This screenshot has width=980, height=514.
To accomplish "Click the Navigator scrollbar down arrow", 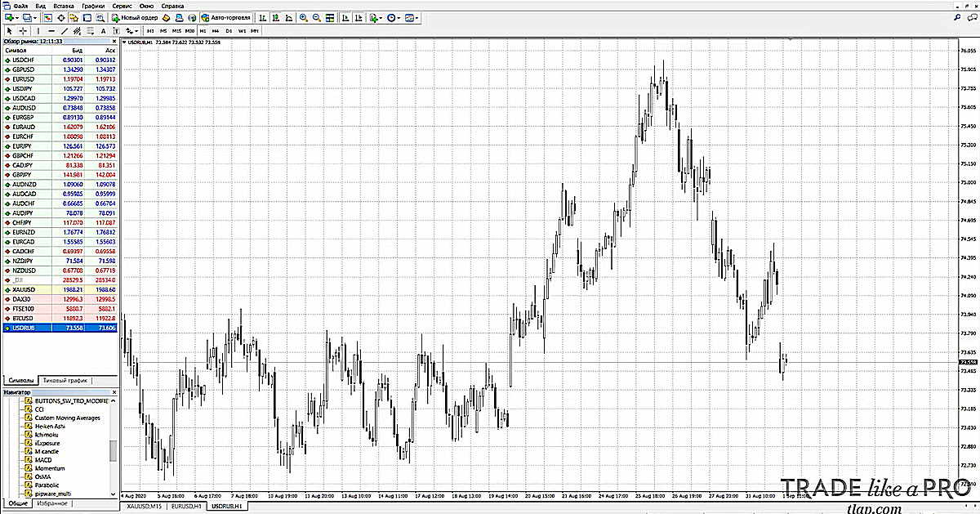I will click(x=114, y=494).
